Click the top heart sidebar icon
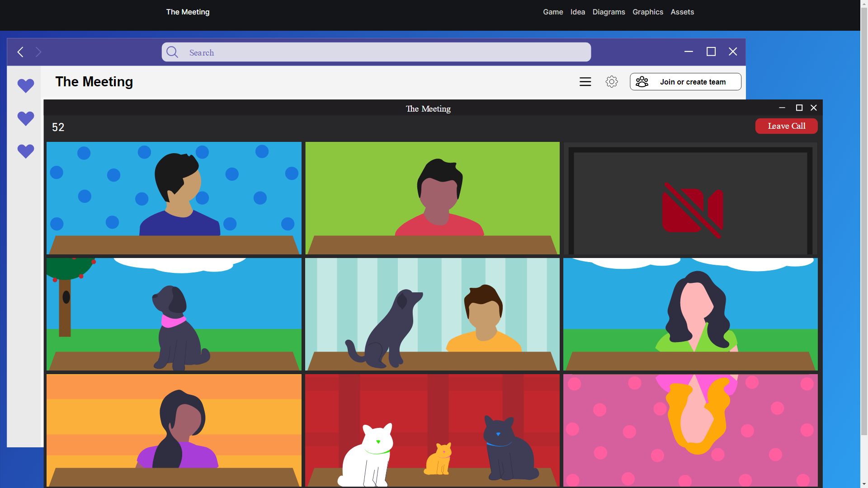The width and height of the screenshot is (868, 488). 26,85
